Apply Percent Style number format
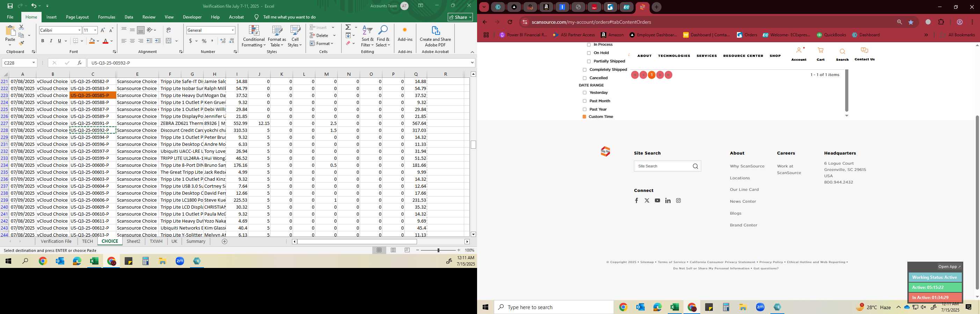The image size is (980, 314). (x=204, y=41)
